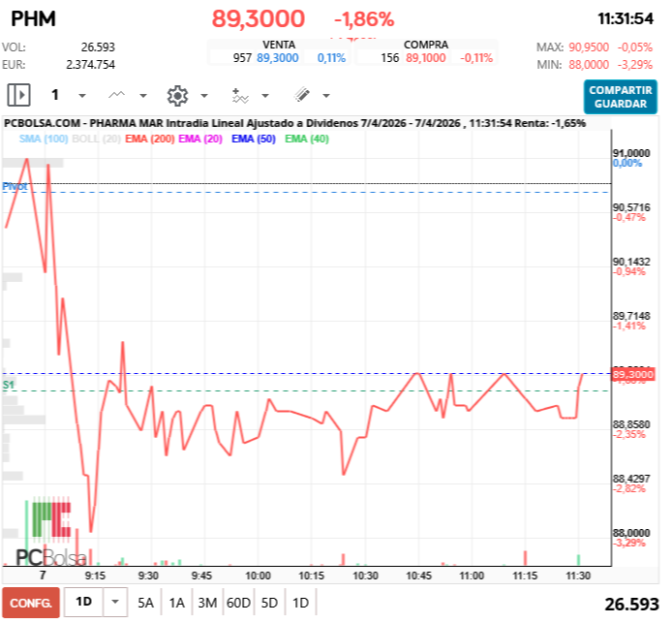Click the 11:15 time axis label
Screen dimensions: 672x623
point(525,576)
